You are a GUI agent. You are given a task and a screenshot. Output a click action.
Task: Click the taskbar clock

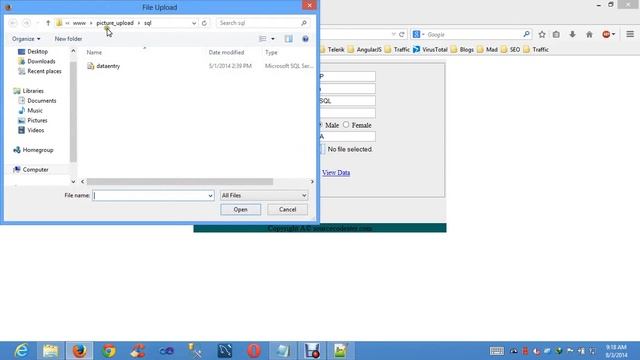[x=616, y=351]
